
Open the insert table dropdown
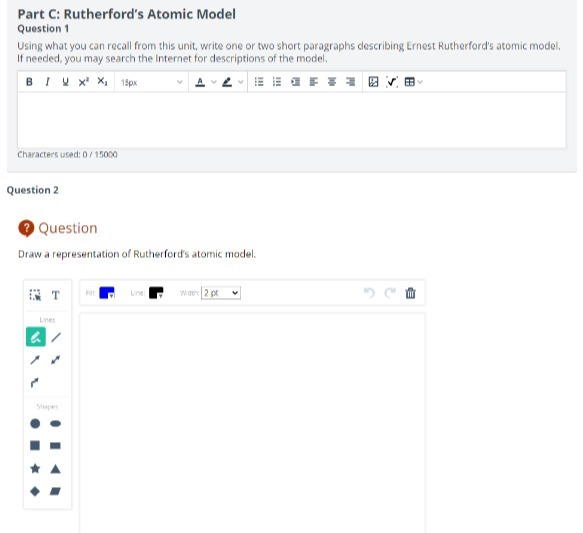pyautogui.click(x=413, y=82)
